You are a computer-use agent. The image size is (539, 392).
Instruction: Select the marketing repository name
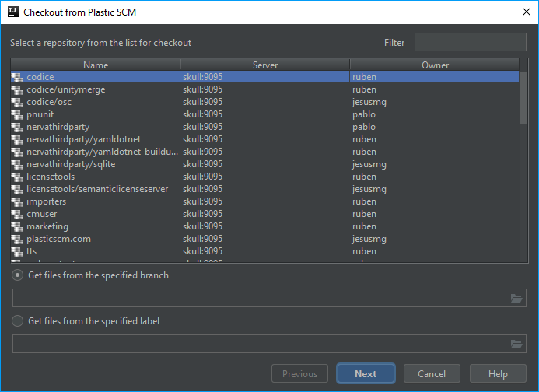pos(47,226)
